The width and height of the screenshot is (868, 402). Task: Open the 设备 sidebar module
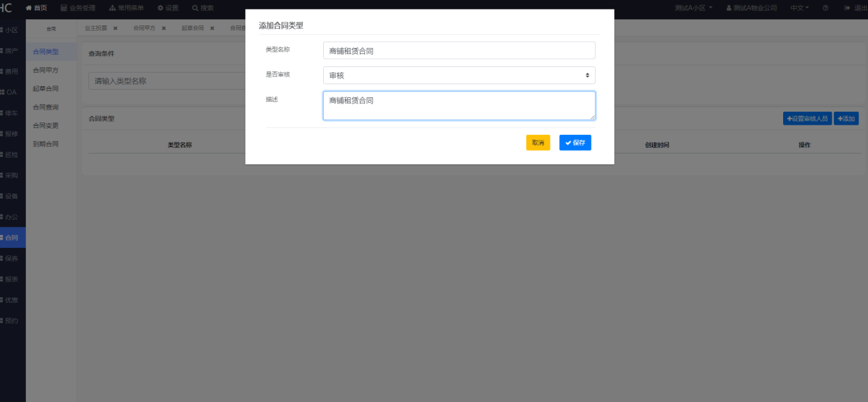(12, 196)
